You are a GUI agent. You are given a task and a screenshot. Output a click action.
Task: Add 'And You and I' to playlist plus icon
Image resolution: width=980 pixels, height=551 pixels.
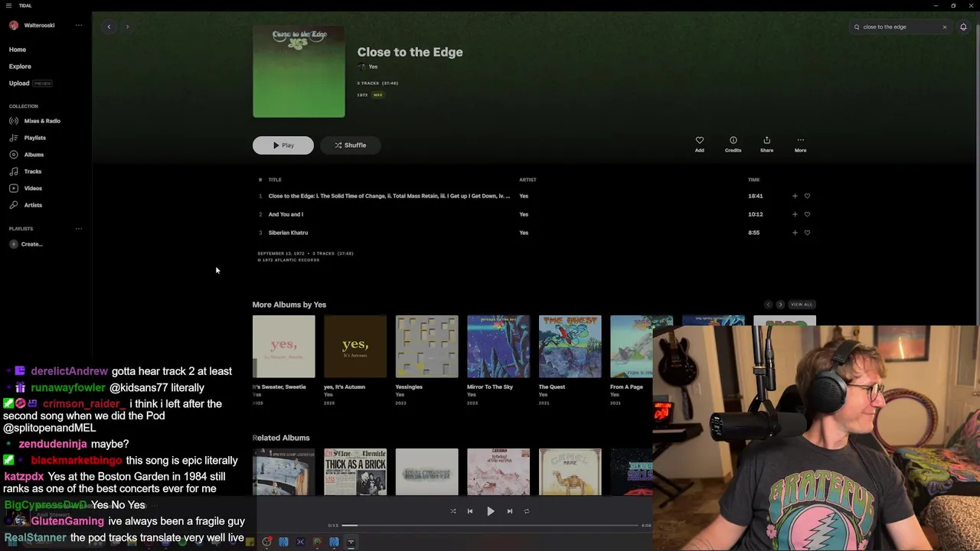(x=795, y=214)
